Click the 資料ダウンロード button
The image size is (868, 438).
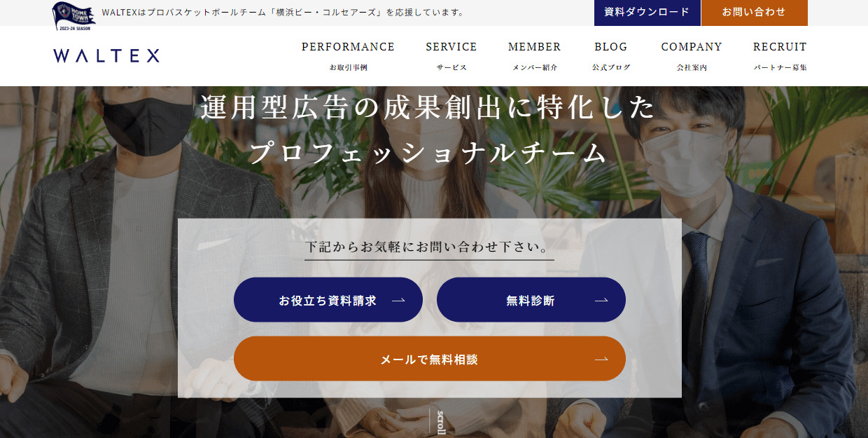tap(647, 13)
